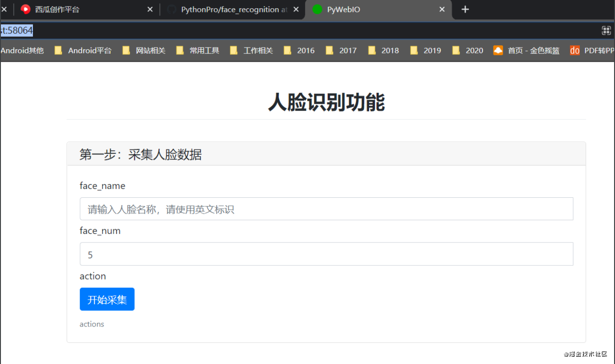Close the PyWebIO tab
The height and width of the screenshot is (364, 615).
pos(442,10)
